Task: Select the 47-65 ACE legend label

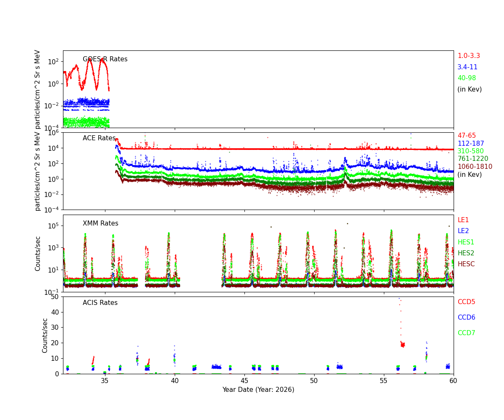Action: tap(466, 136)
